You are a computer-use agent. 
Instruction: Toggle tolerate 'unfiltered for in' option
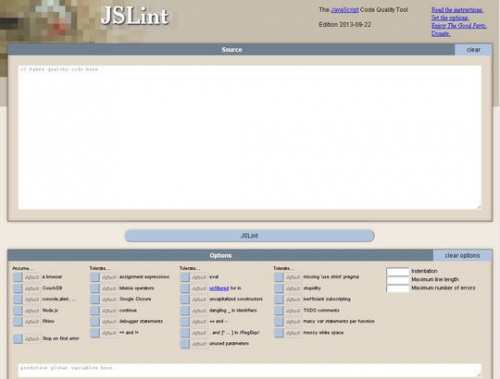pos(185,288)
